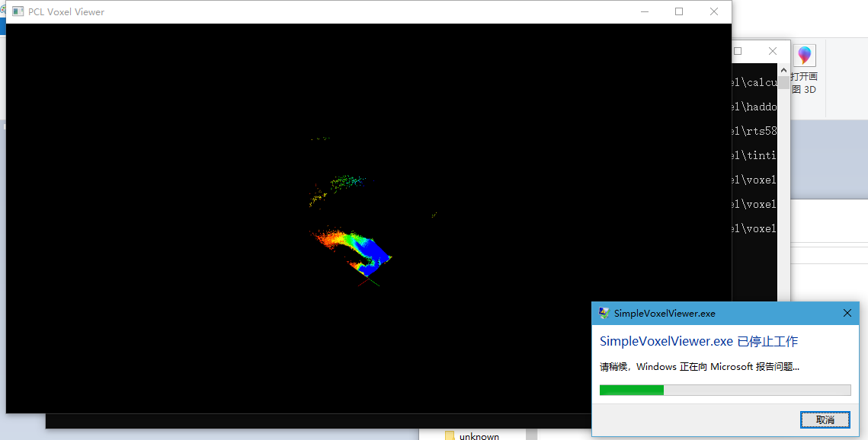The image size is (868, 440).
Task: Click the 打开画图 3D button label
Action: click(x=805, y=82)
